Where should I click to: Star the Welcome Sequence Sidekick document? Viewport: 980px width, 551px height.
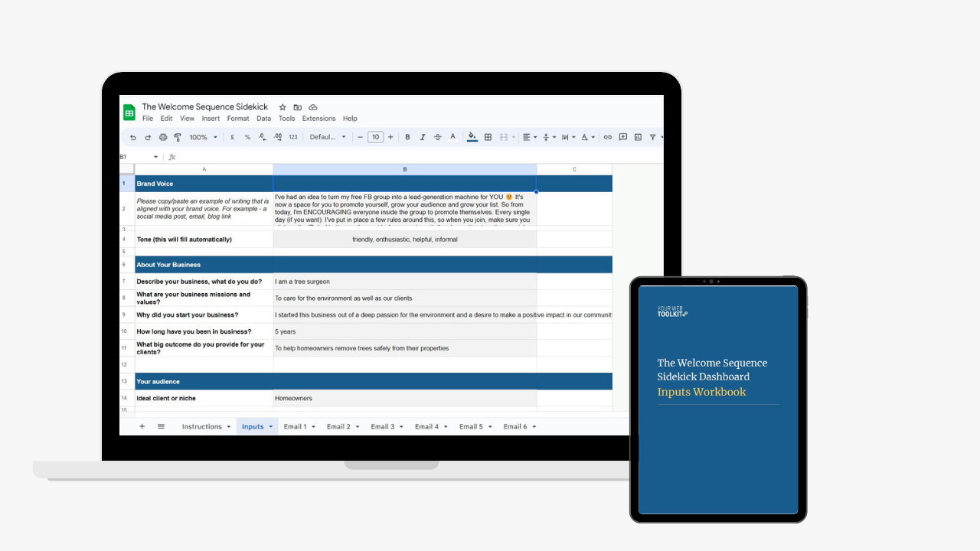point(283,107)
